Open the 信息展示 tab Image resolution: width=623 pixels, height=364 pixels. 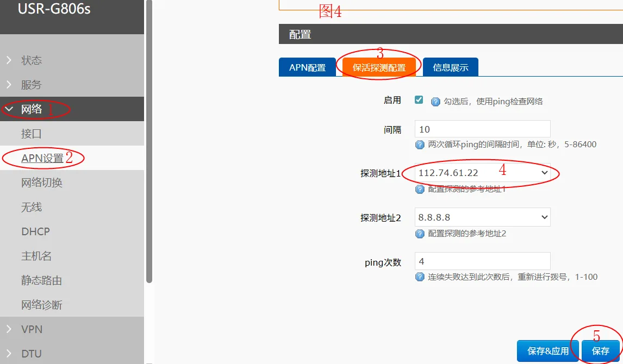tap(450, 67)
